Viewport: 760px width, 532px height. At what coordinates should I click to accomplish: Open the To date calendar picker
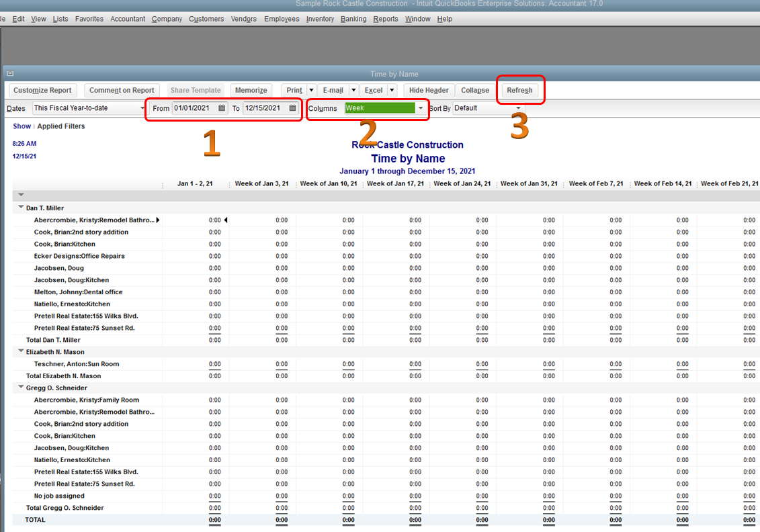coord(292,108)
